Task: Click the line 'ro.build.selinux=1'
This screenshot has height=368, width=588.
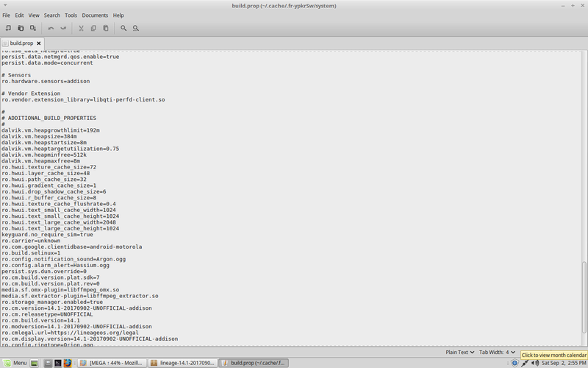Action: (31, 252)
